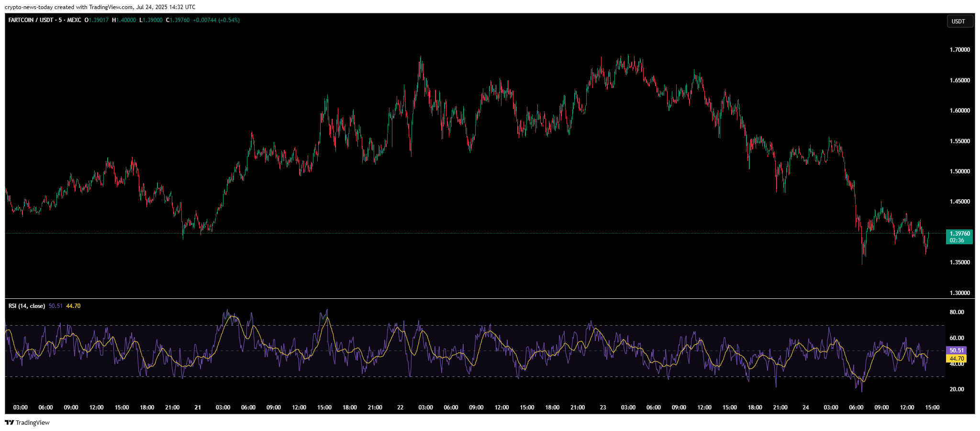Click date label 23 on time axis

(x=603, y=408)
